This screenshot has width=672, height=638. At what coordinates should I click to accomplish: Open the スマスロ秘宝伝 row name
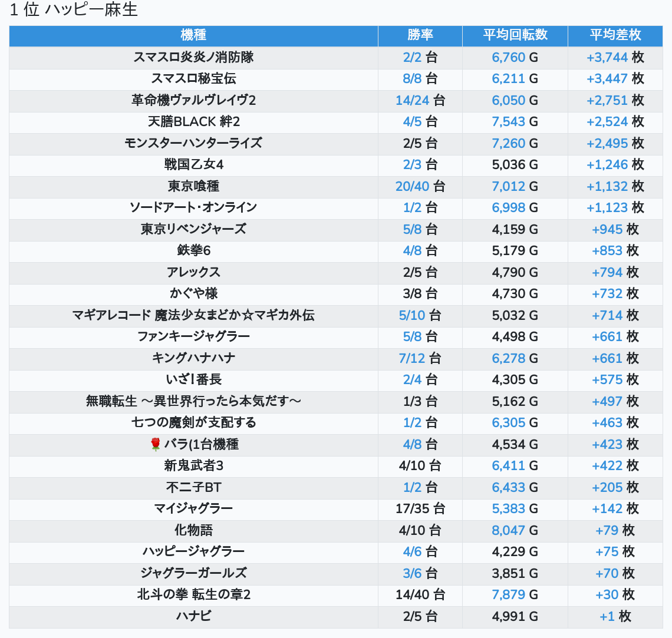point(193,78)
